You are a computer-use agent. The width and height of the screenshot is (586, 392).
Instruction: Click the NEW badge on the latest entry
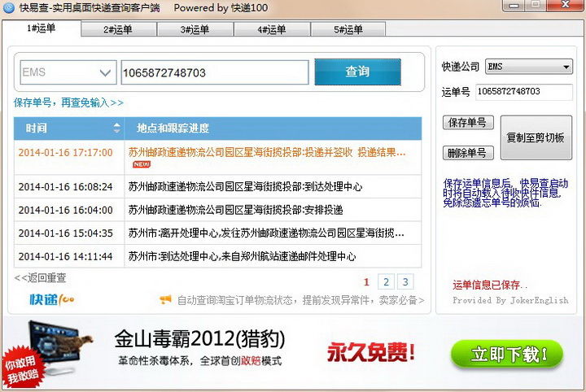142,164
